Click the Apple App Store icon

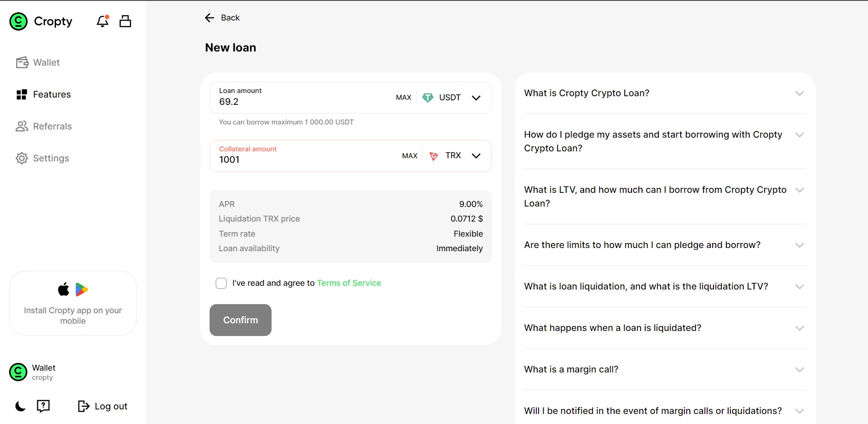pyautogui.click(x=64, y=290)
